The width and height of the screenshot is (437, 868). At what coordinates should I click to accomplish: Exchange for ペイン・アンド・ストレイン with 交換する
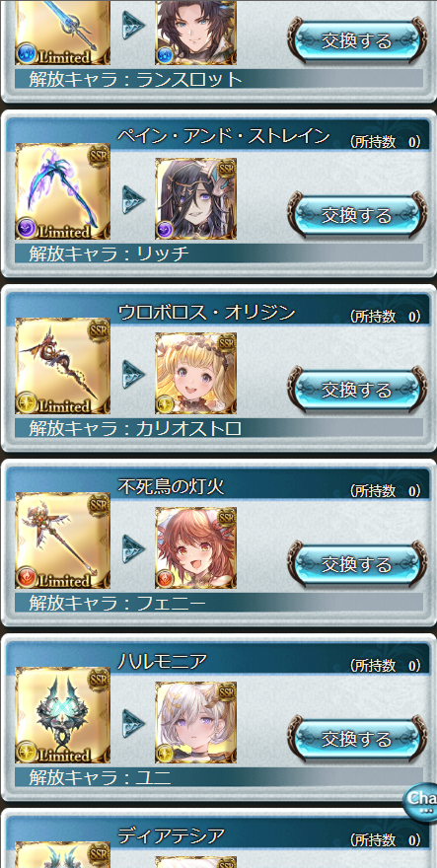pyautogui.click(x=357, y=214)
